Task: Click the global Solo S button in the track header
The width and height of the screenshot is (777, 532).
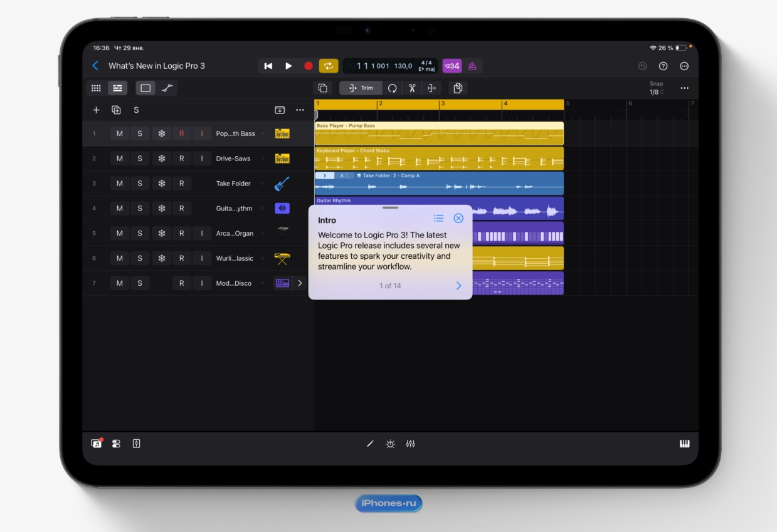Action: click(x=136, y=110)
